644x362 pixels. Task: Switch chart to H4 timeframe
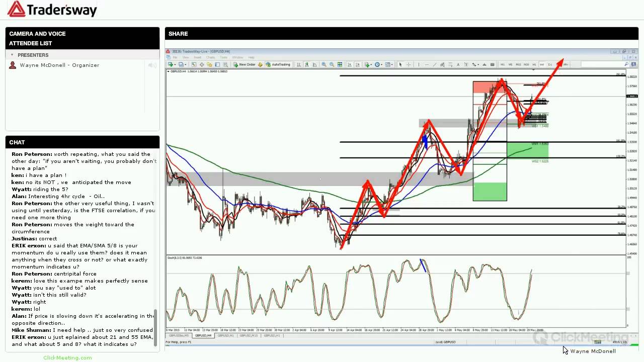542,64
